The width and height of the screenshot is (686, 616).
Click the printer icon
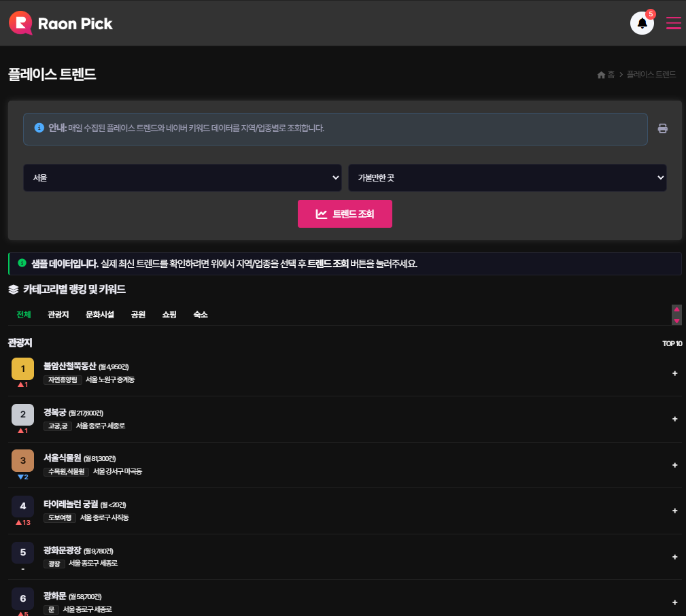[662, 129]
